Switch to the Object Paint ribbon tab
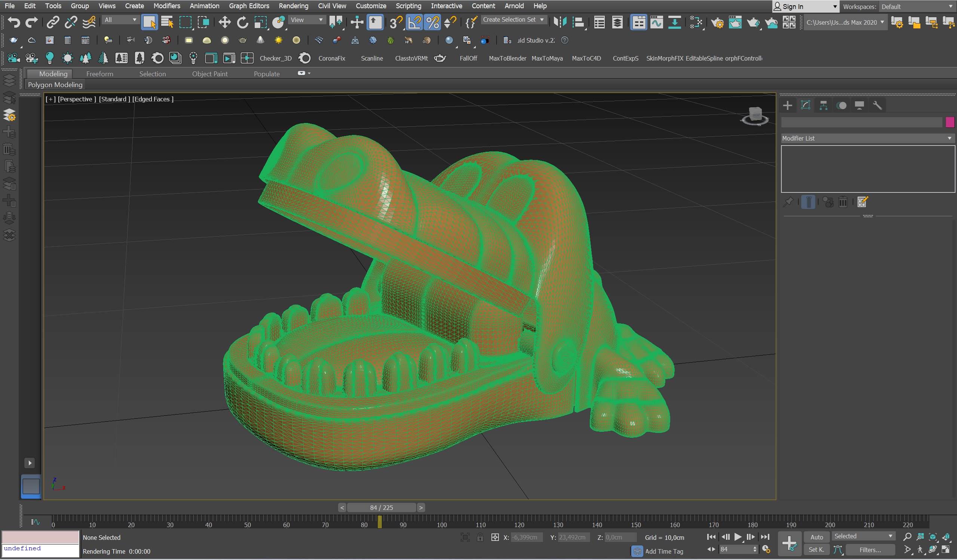This screenshot has width=957, height=560. click(x=210, y=74)
